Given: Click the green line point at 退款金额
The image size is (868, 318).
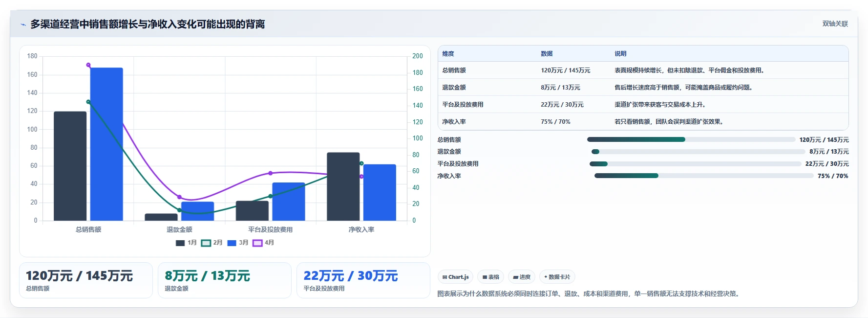Looking at the screenshot, I should pyautogui.click(x=179, y=210).
